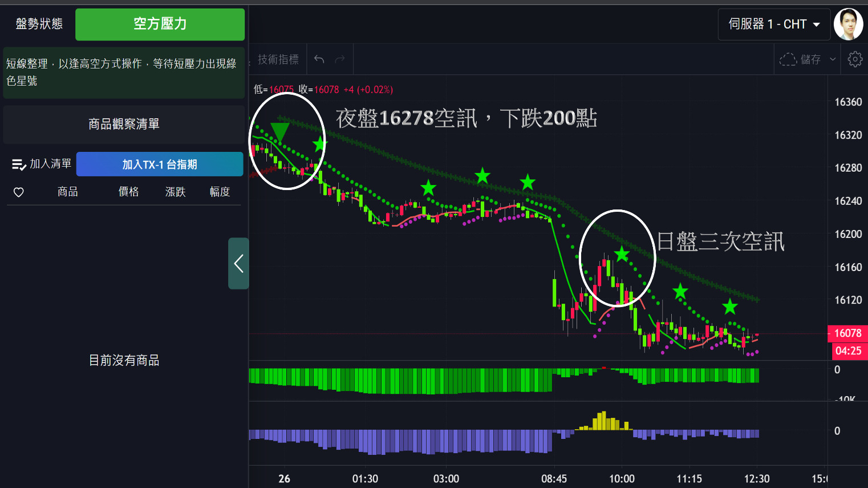868x488 pixels.
Task: Open chart settings gear icon
Action: (x=855, y=59)
